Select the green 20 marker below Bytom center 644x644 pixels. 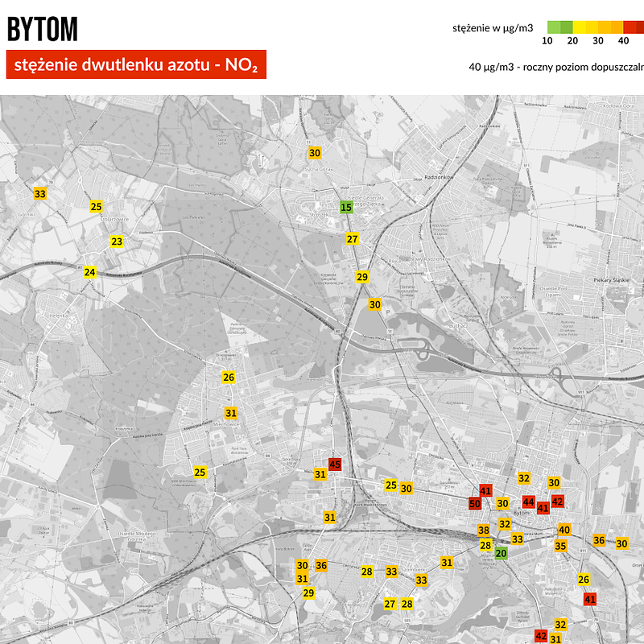tap(501, 553)
